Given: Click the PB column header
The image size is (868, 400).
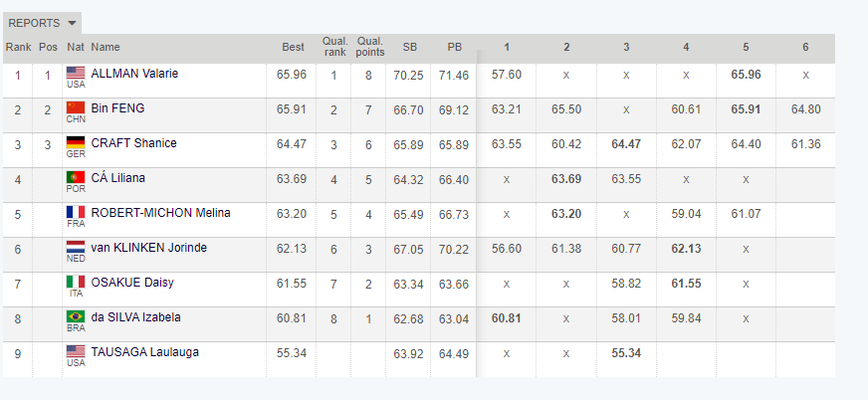Looking at the screenshot, I should tap(455, 47).
